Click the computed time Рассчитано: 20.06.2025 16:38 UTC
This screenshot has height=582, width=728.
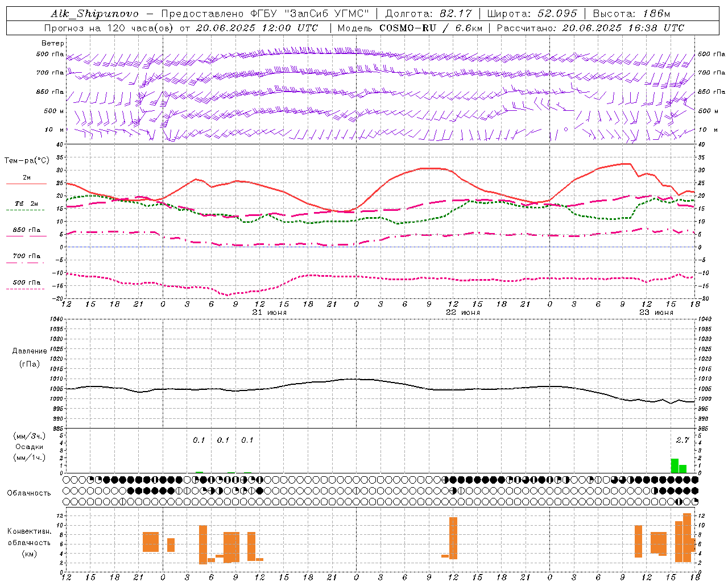[x=590, y=28]
